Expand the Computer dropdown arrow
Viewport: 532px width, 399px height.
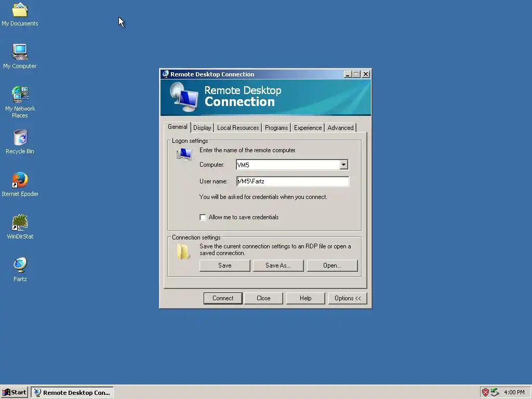[x=344, y=165]
